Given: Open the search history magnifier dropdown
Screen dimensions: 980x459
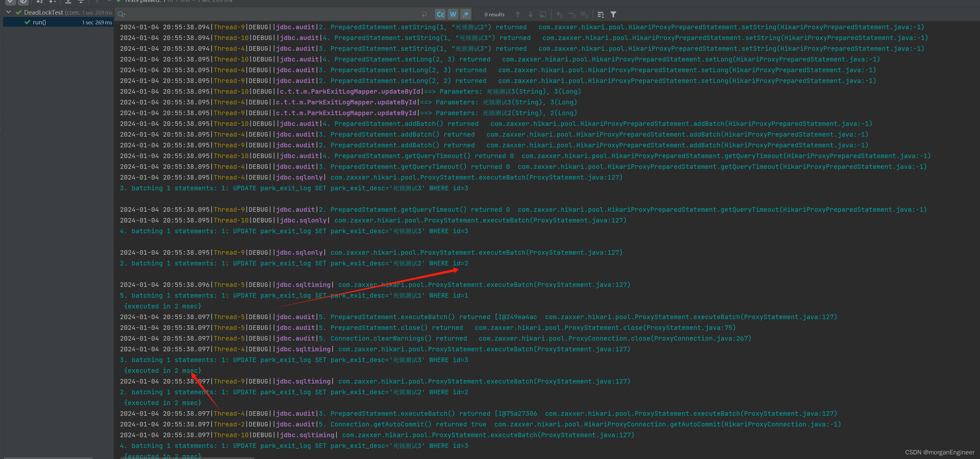Looking at the screenshot, I should point(121,14).
